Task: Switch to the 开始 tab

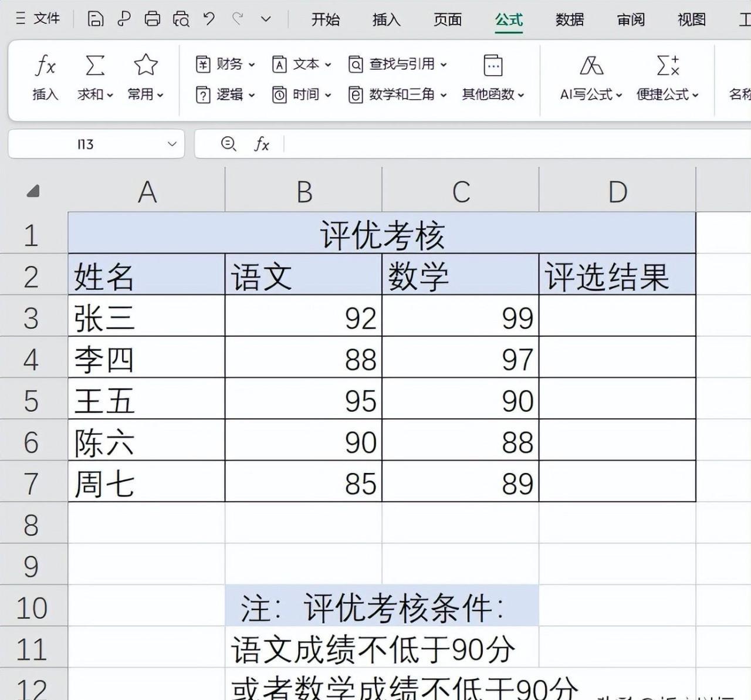Action: click(x=326, y=19)
